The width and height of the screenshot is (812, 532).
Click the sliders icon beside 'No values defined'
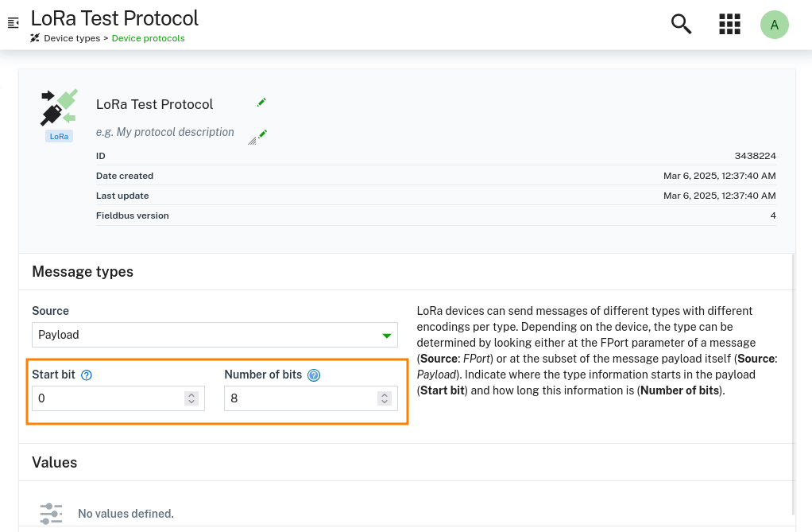pos(51,514)
